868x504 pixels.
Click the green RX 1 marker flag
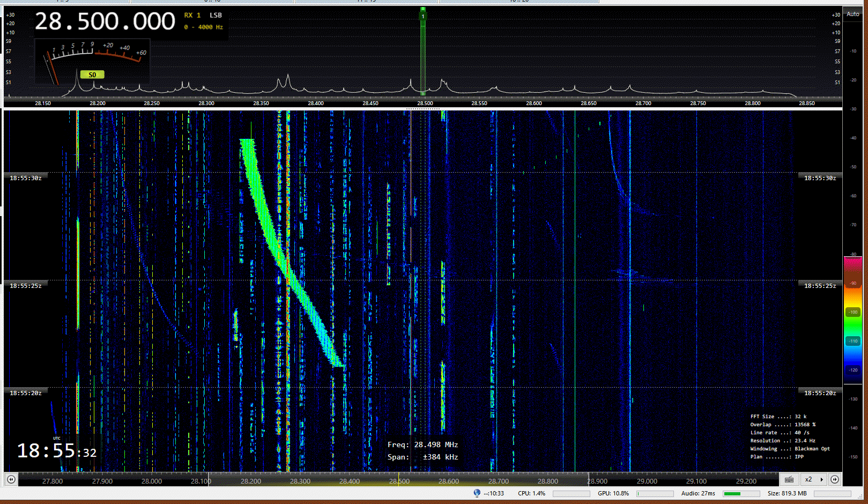[x=422, y=16]
